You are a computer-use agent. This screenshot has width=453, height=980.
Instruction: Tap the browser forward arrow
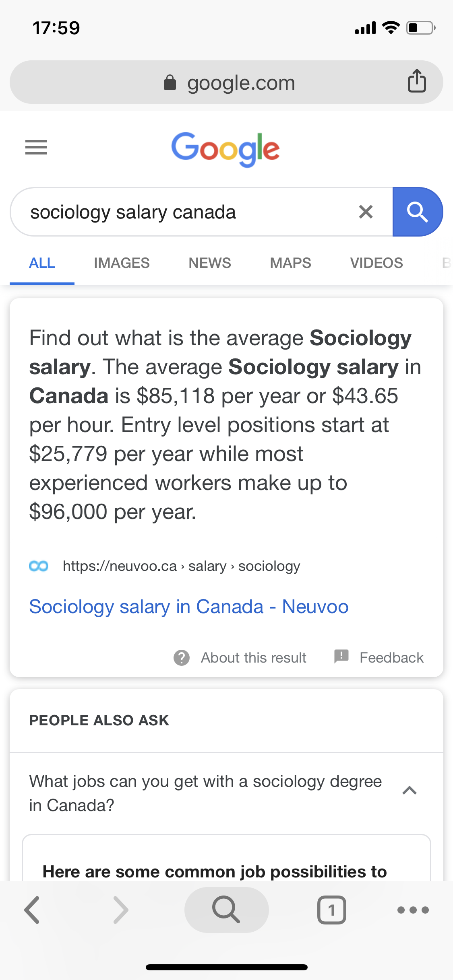tap(121, 910)
